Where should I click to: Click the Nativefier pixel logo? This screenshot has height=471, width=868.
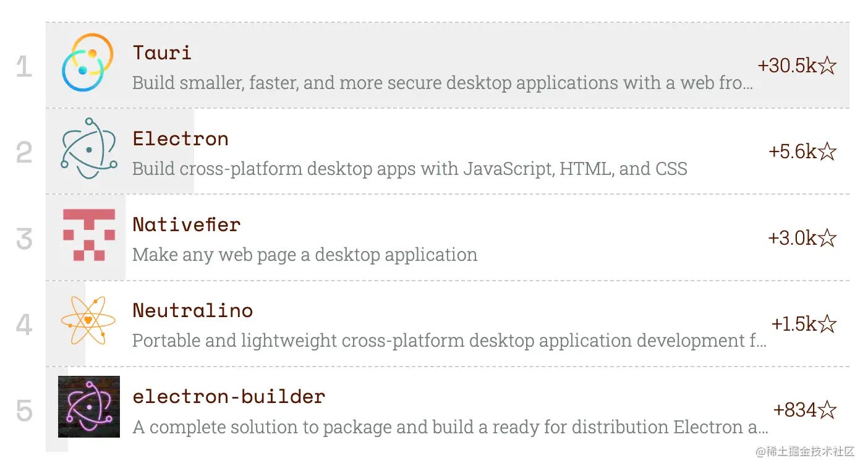(89, 235)
